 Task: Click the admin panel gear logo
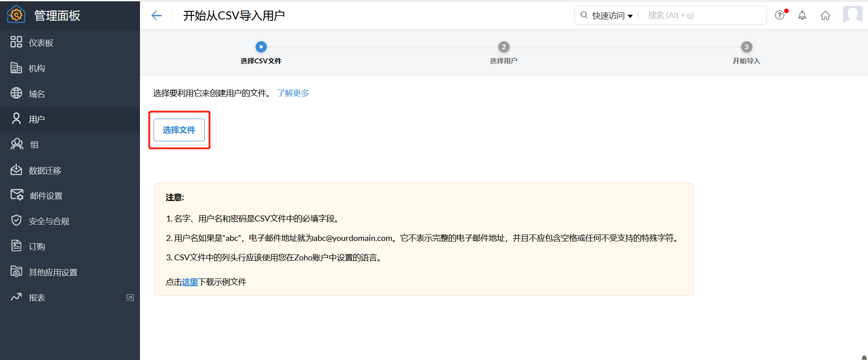click(x=16, y=15)
